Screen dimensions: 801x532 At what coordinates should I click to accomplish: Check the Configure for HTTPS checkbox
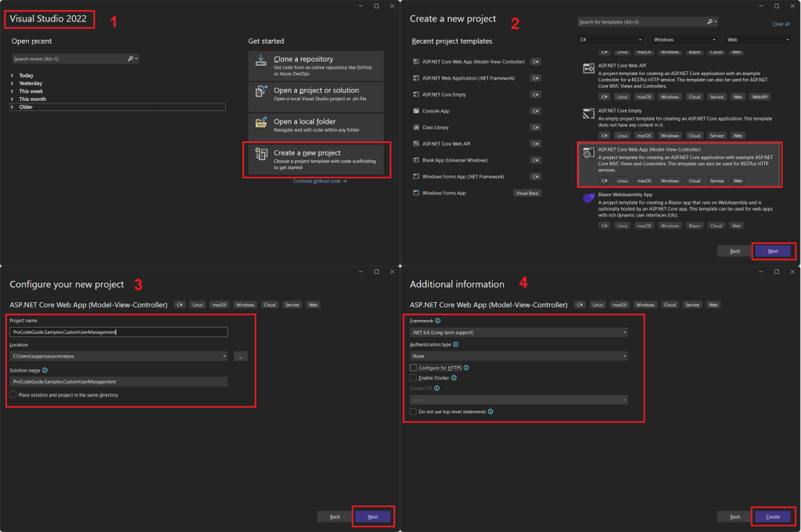click(413, 368)
